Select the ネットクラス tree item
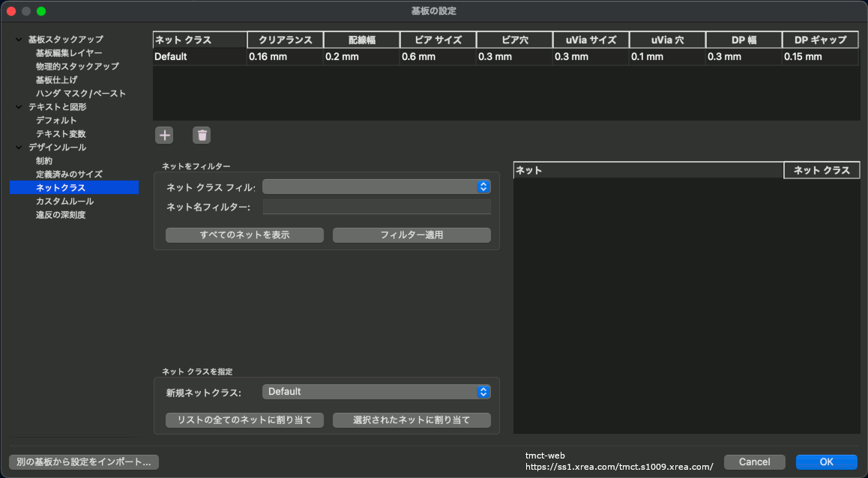Image resolution: width=868 pixels, height=478 pixels. tap(74, 187)
